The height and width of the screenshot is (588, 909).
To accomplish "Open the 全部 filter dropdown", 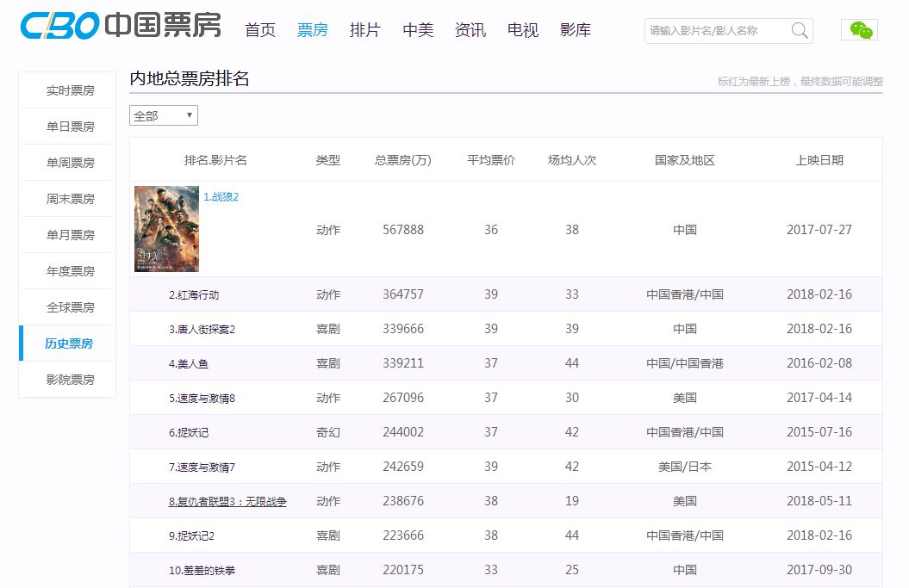I will pos(163,115).
